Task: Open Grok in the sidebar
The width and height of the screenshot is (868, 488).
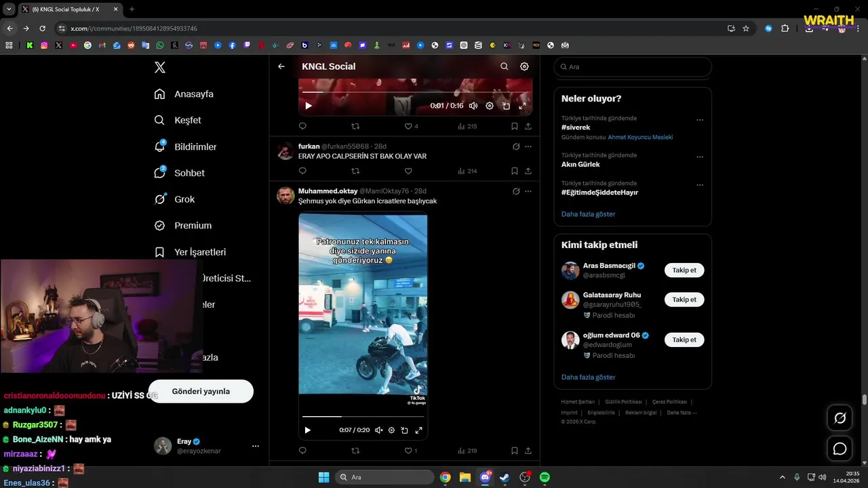Action: (174, 199)
